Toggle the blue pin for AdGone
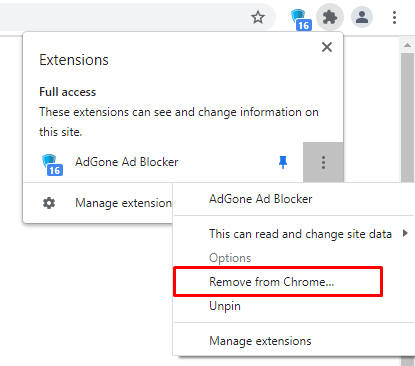 (283, 162)
